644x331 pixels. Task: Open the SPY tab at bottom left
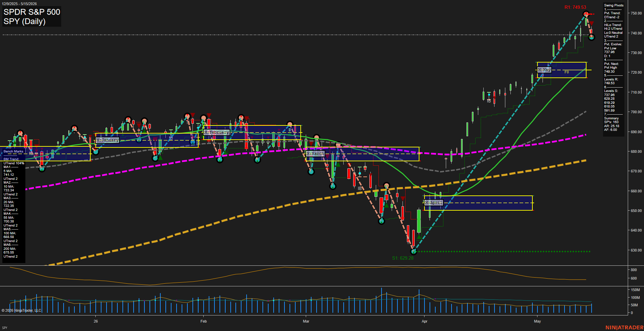pos(4,328)
